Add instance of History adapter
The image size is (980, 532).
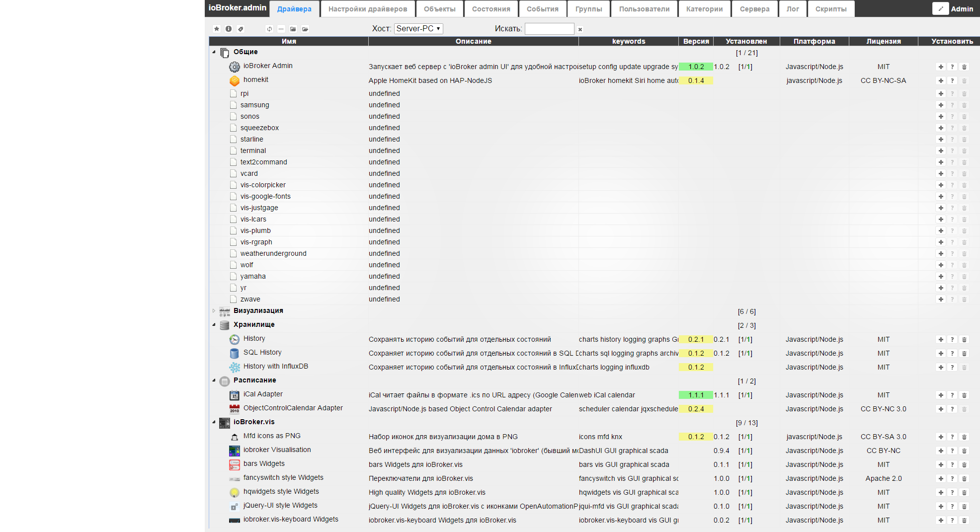pos(941,339)
